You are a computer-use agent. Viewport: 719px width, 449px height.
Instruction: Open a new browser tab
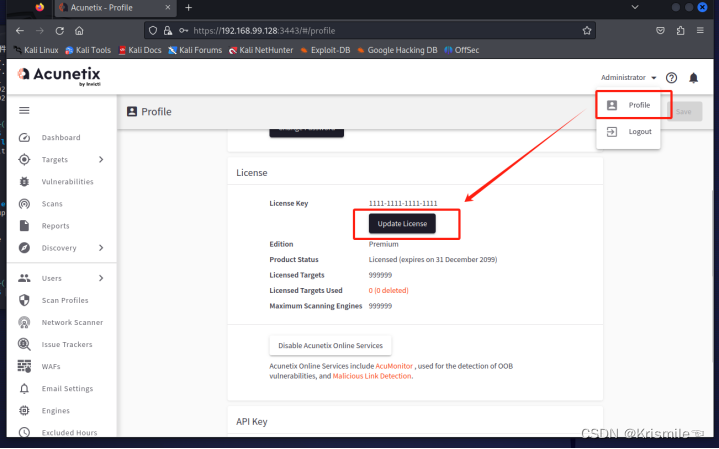tap(188, 8)
